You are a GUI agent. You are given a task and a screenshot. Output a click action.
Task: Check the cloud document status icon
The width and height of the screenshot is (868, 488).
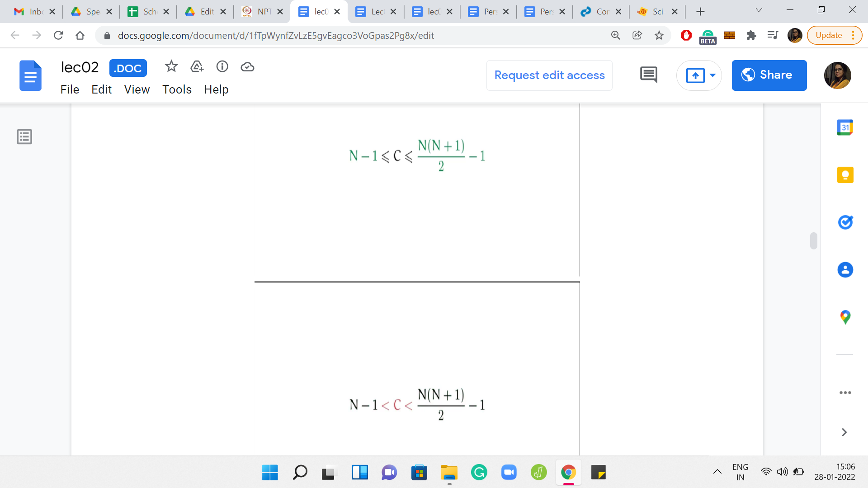247,67
